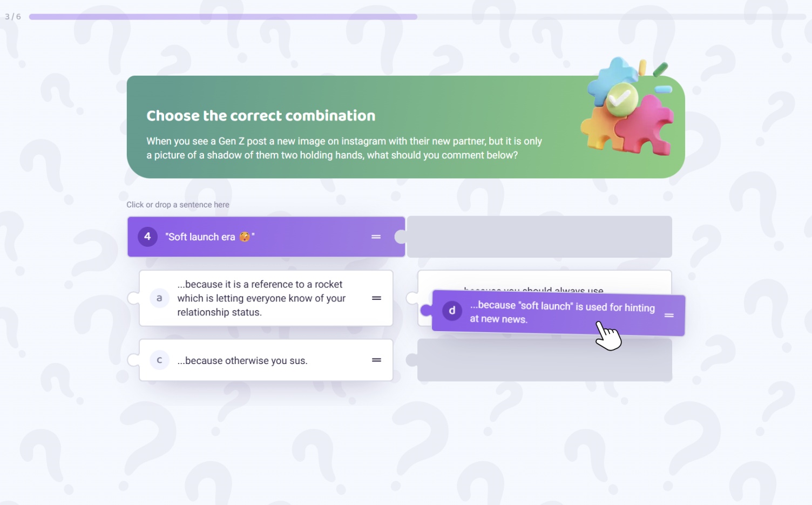Click the number 4 badge
This screenshot has height=505, width=812.
point(147,237)
